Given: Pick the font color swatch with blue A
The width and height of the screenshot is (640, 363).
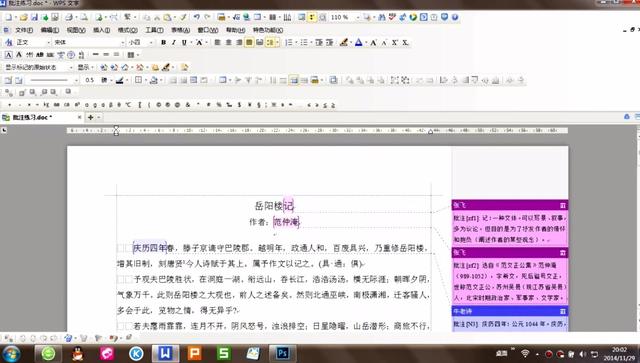Looking at the screenshot, I should point(358,42).
